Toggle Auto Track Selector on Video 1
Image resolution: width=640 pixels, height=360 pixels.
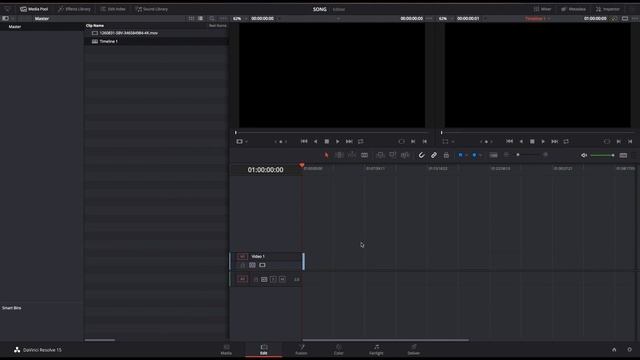252,265
